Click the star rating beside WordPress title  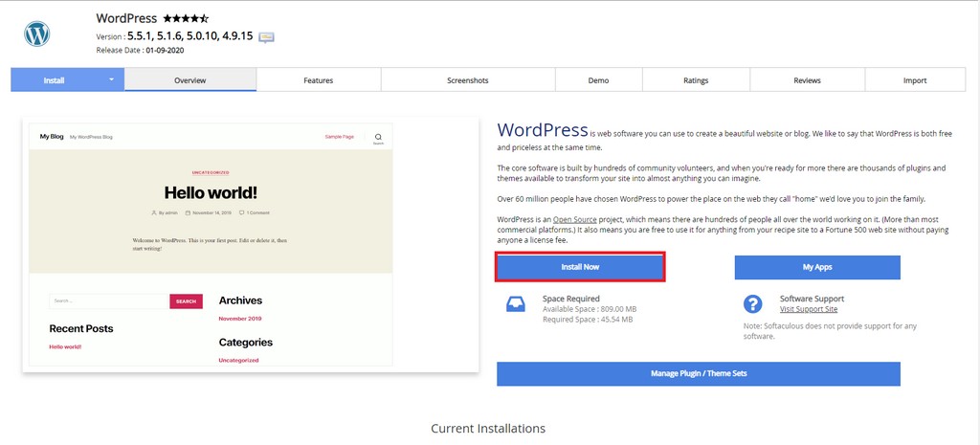pyautogui.click(x=186, y=18)
